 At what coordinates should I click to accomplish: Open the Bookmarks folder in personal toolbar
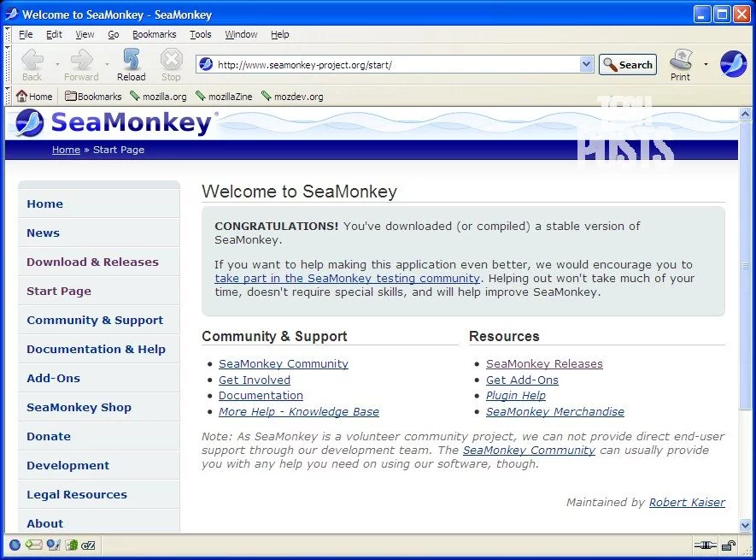[93, 96]
